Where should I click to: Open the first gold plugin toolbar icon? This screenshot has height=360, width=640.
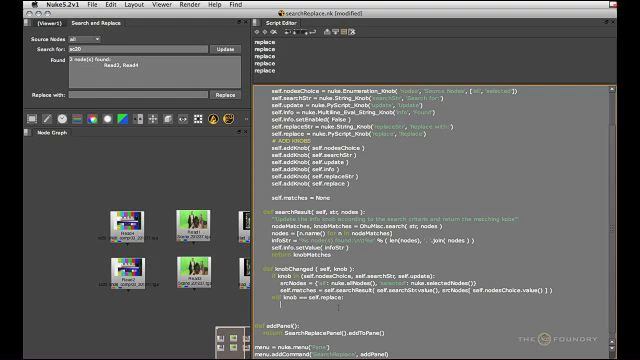coord(213,119)
